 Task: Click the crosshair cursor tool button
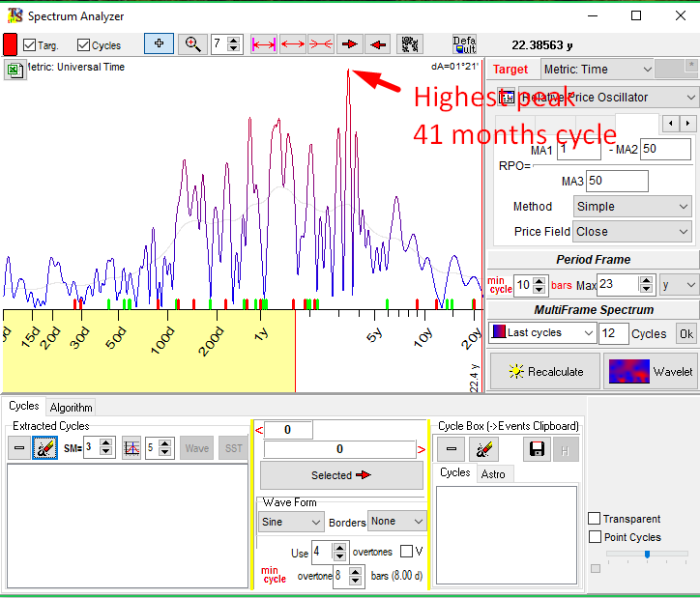click(x=159, y=43)
